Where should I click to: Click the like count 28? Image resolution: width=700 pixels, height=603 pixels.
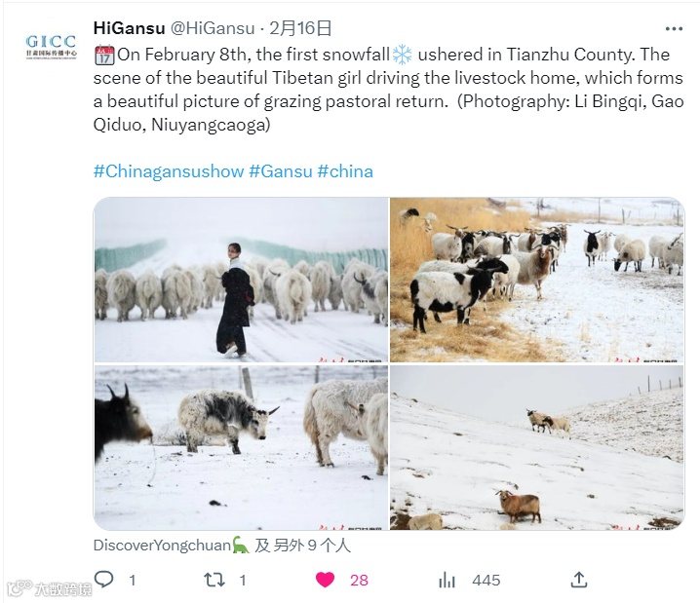pos(359,581)
